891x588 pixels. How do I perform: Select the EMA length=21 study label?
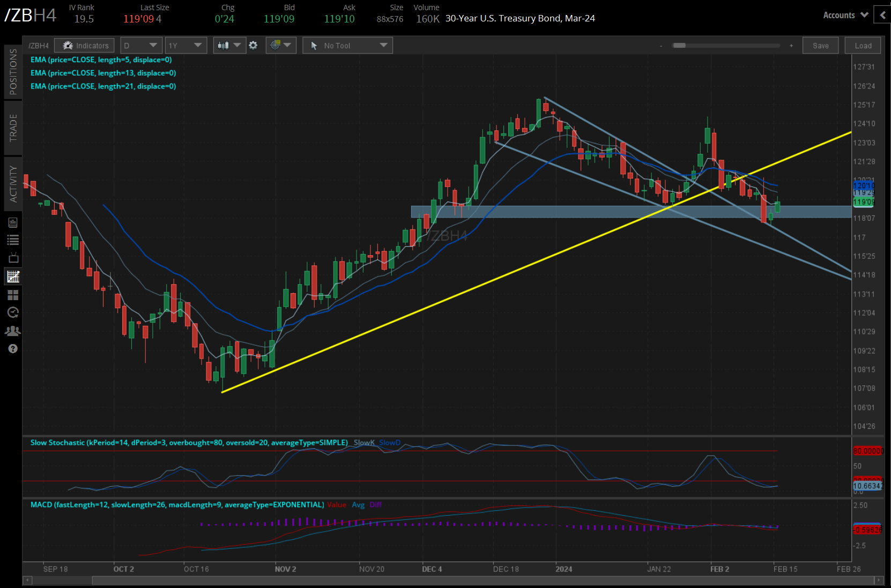tap(103, 86)
